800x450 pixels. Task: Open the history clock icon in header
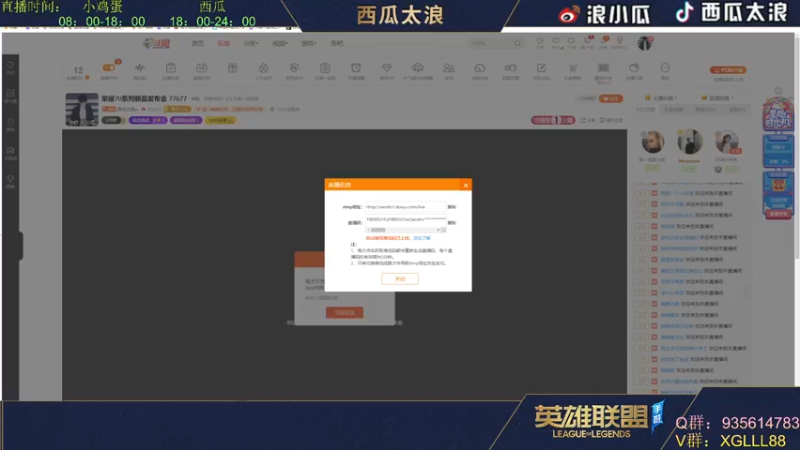click(x=540, y=41)
